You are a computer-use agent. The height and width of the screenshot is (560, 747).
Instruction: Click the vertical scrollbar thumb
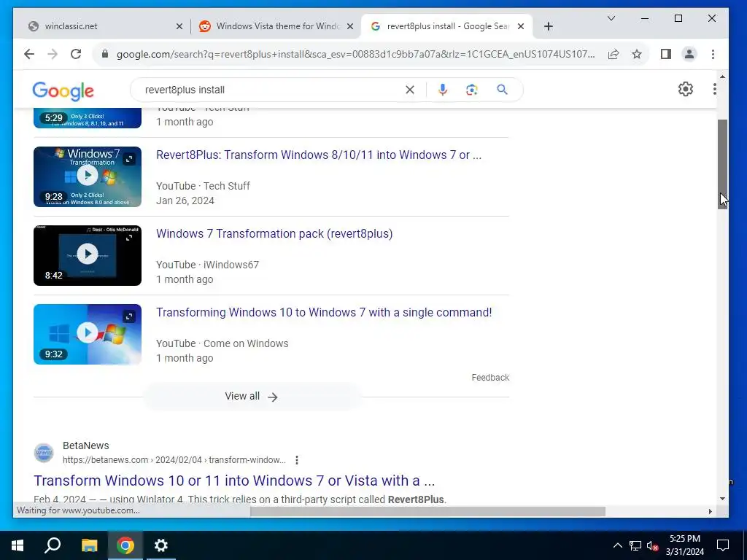pos(723,164)
